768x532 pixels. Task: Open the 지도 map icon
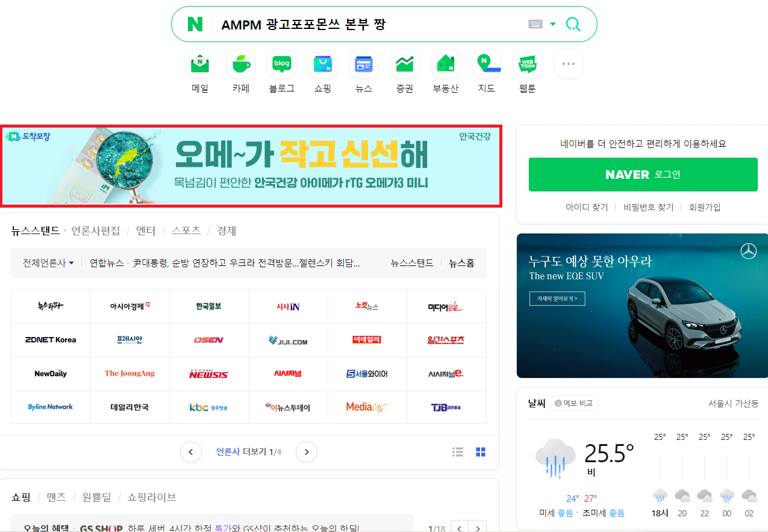(487, 64)
